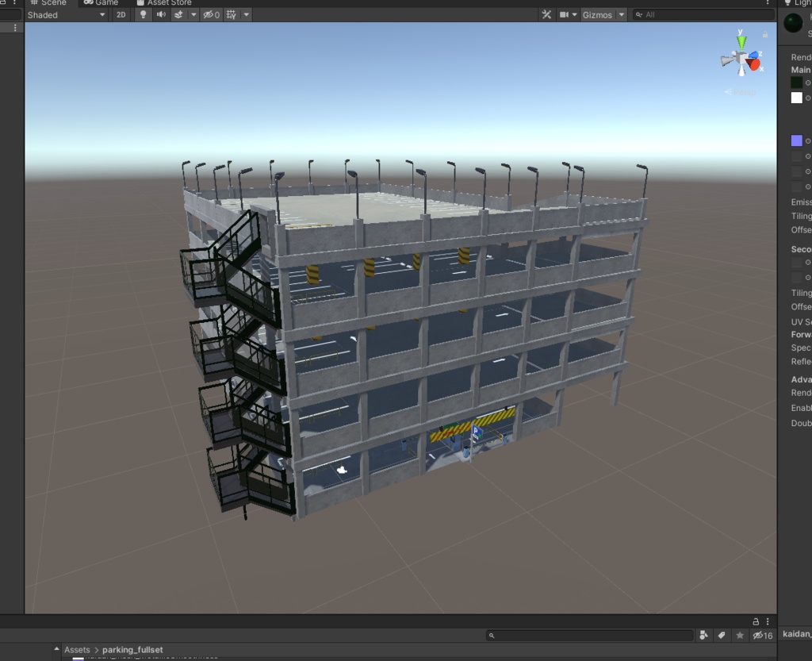Toggle scene lighting with the bulb icon

(143, 14)
